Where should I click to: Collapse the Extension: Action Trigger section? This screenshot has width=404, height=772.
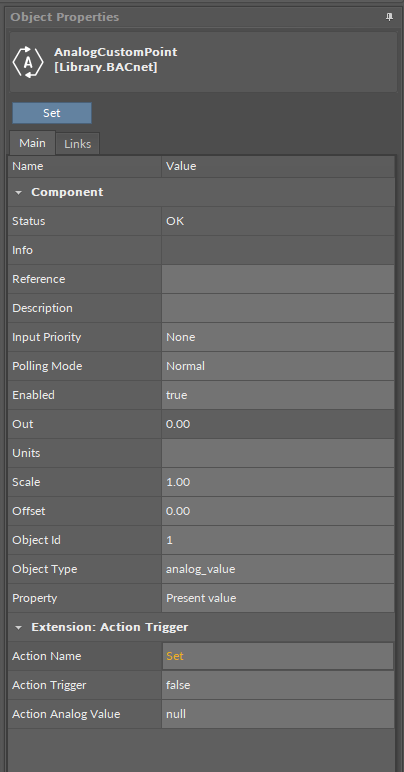(x=19, y=627)
